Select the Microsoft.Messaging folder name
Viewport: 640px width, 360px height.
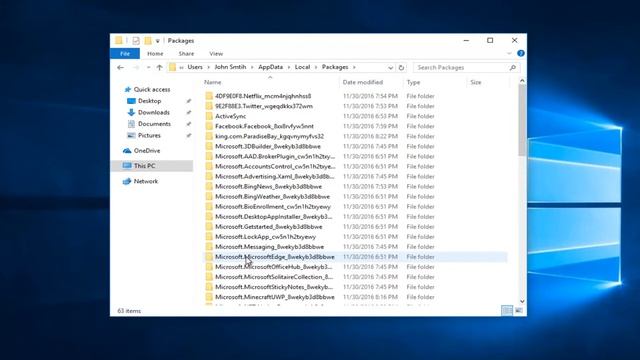click(269, 247)
